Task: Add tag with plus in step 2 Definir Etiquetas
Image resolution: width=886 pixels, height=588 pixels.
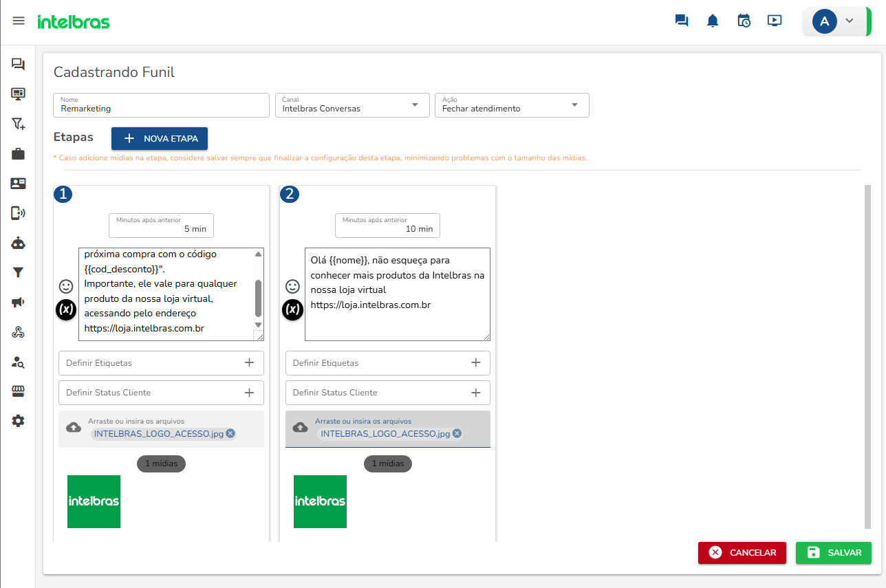Action: (475, 362)
